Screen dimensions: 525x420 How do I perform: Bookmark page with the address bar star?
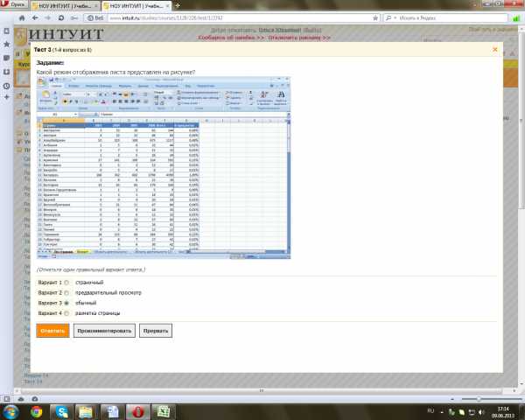[375, 17]
